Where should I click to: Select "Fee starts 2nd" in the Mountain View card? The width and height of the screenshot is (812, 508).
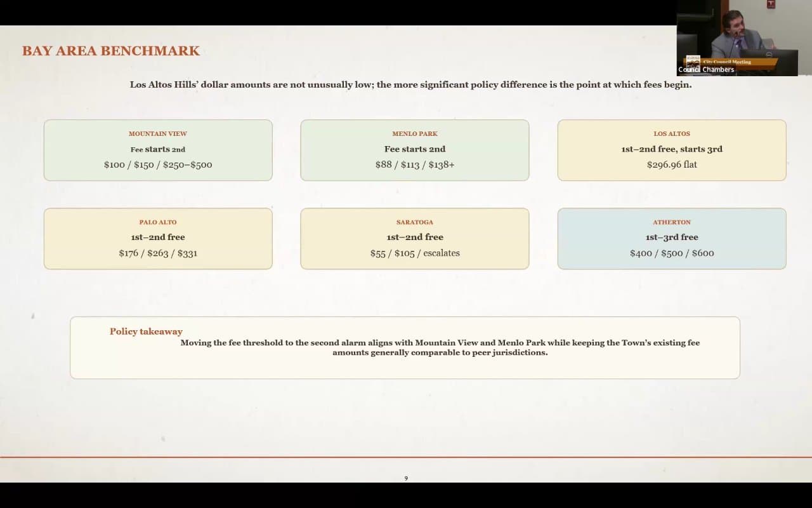(158, 149)
